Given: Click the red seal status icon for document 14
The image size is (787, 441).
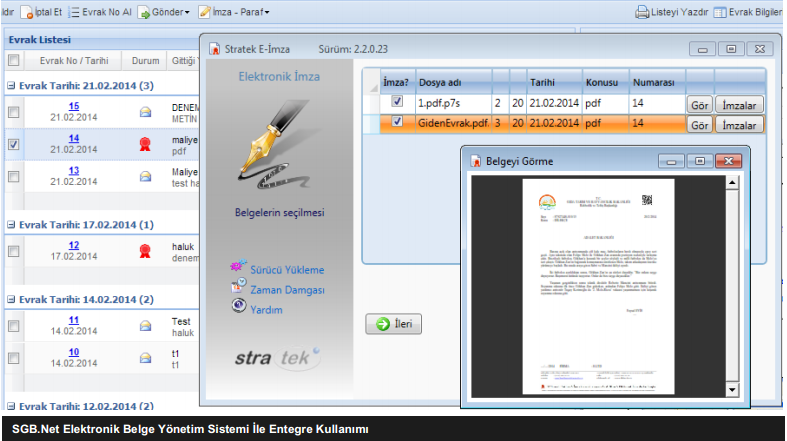Looking at the screenshot, I should pos(145,144).
